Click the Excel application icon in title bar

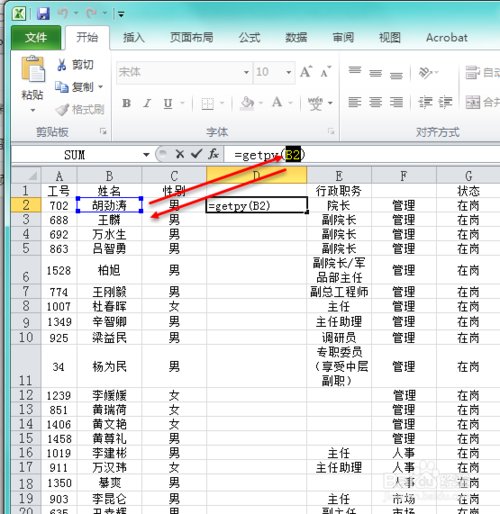[19, 14]
